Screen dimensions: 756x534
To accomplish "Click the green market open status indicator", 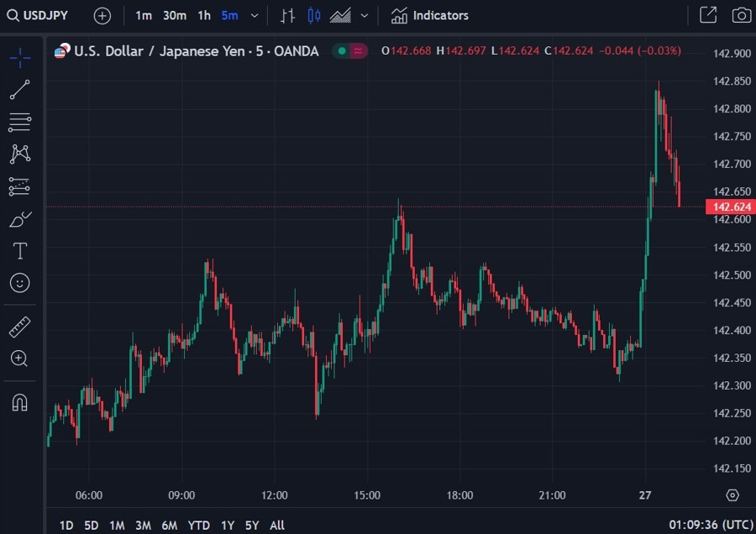I will click(x=342, y=50).
